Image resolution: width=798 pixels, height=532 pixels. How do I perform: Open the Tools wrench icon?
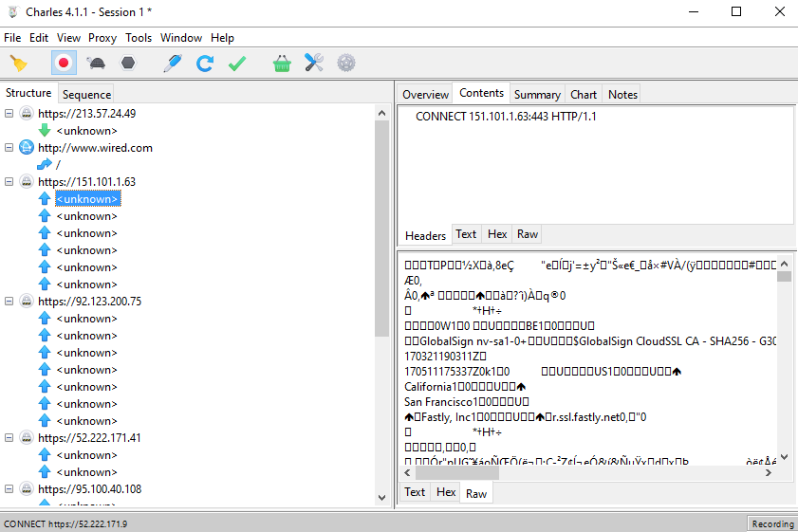coord(314,64)
